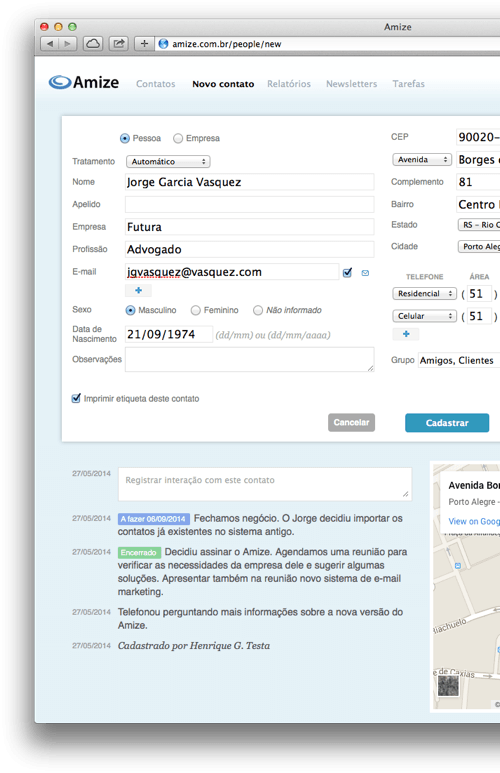Click the browser back arrow
The image size is (500, 773).
[50, 44]
